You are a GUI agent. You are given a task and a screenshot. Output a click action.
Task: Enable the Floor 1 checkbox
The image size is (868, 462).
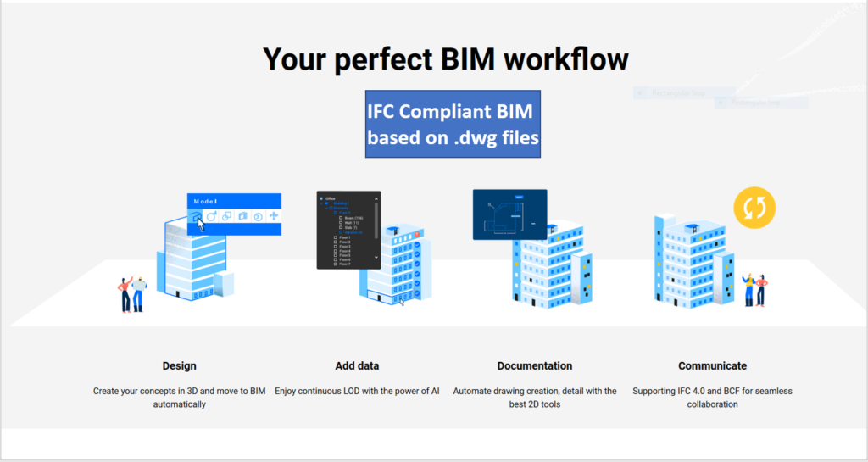336,237
